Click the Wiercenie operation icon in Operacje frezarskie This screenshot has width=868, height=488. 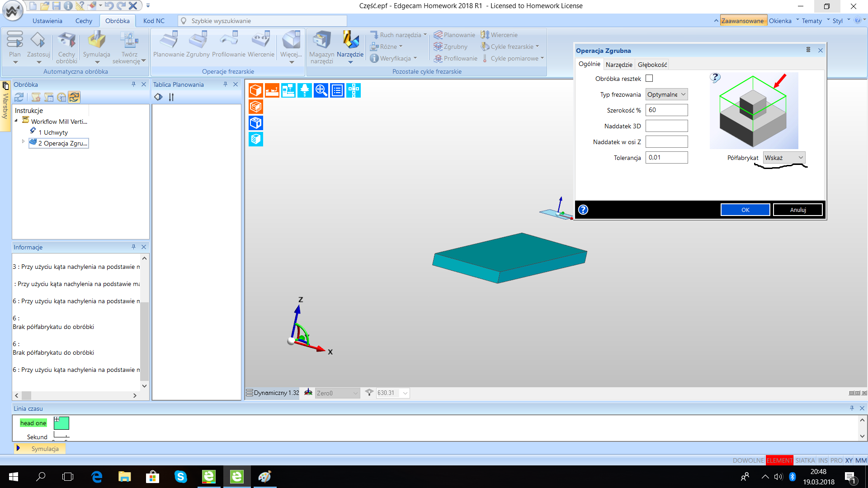261,40
